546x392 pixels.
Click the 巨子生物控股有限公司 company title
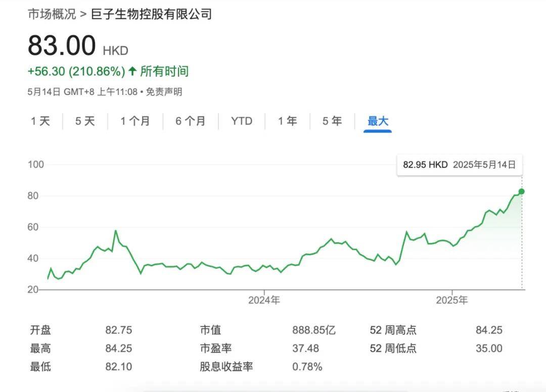[151, 14]
